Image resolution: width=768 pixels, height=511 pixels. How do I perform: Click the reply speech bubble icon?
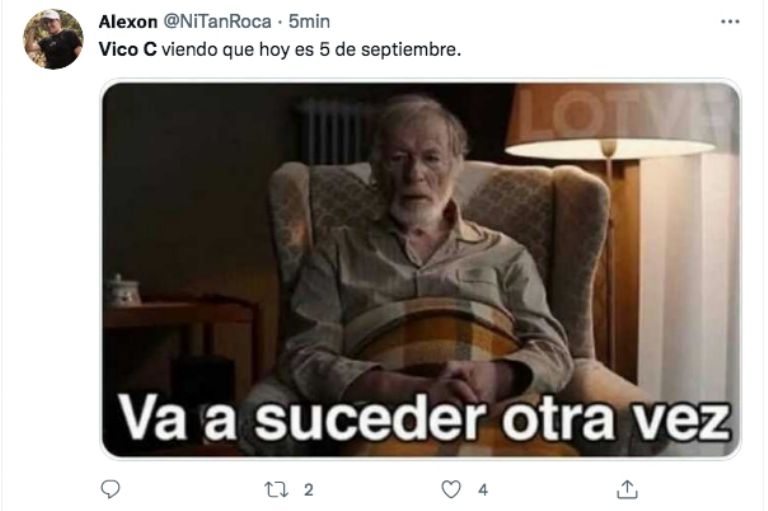coord(110,489)
